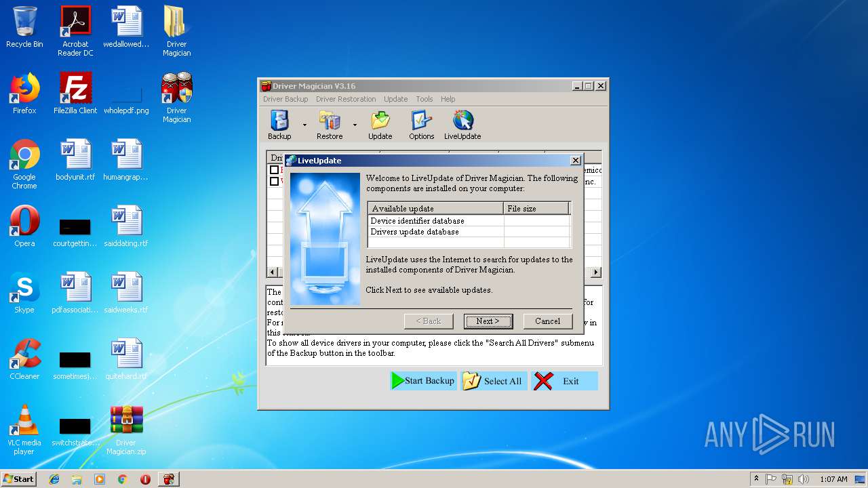Select the Drivers update database row
The height and width of the screenshot is (488, 868).
pyautogui.click(x=469, y=232)
